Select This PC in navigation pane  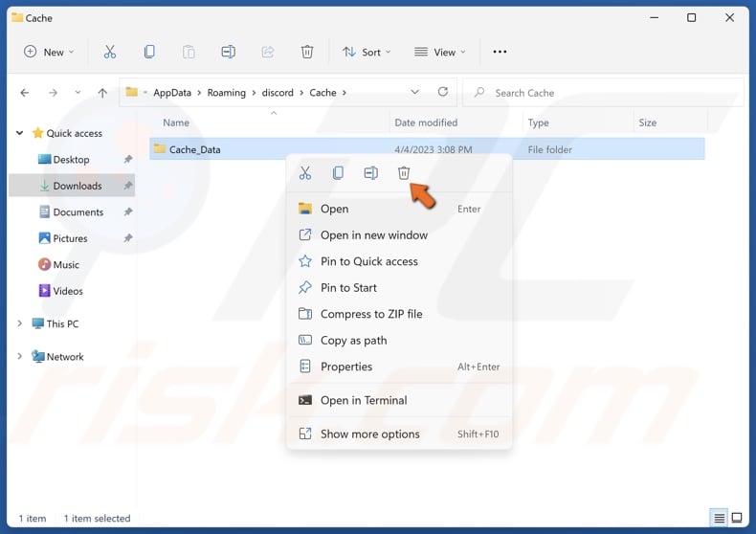pos(55,323)
